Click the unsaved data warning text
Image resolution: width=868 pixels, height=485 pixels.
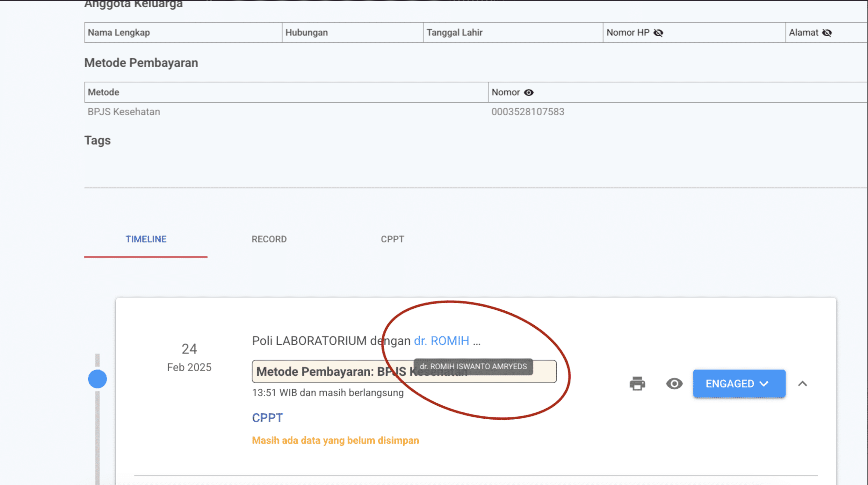(335, 440)
